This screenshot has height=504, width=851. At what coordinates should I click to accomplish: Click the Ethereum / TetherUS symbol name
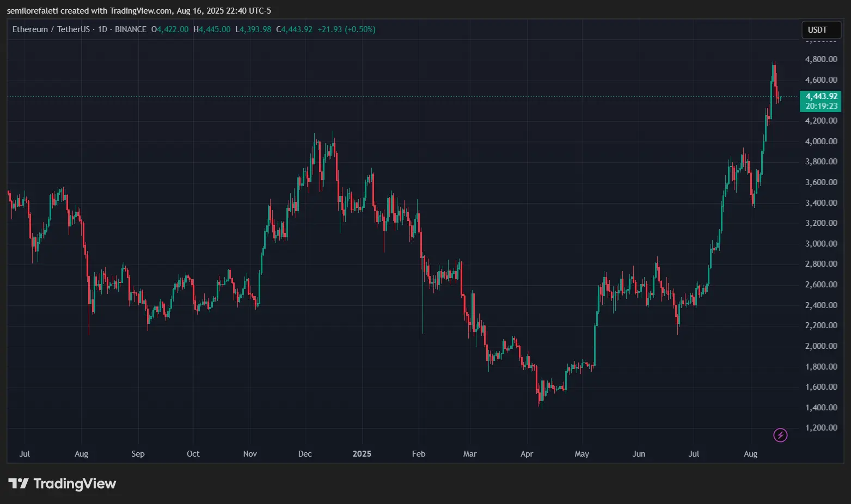[52, 29]
